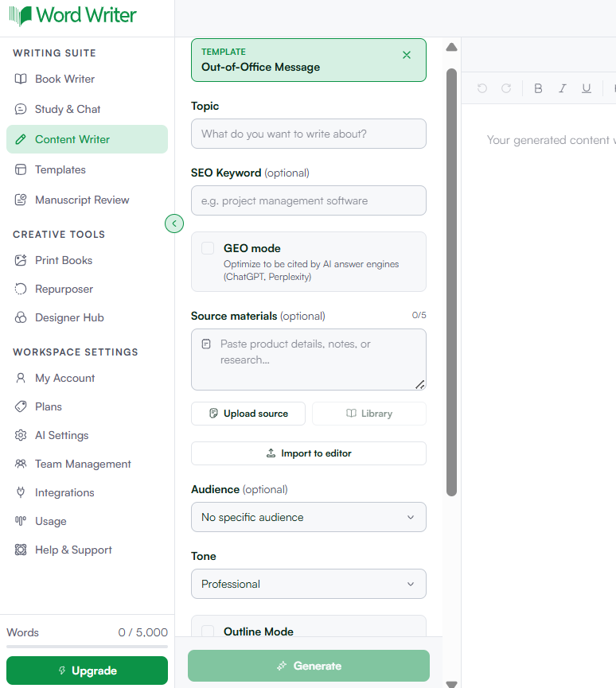Enable Outline Mode checkbox
Image resolution: width=616 pixels, height=688 pixels.
(x=208, y=632)
